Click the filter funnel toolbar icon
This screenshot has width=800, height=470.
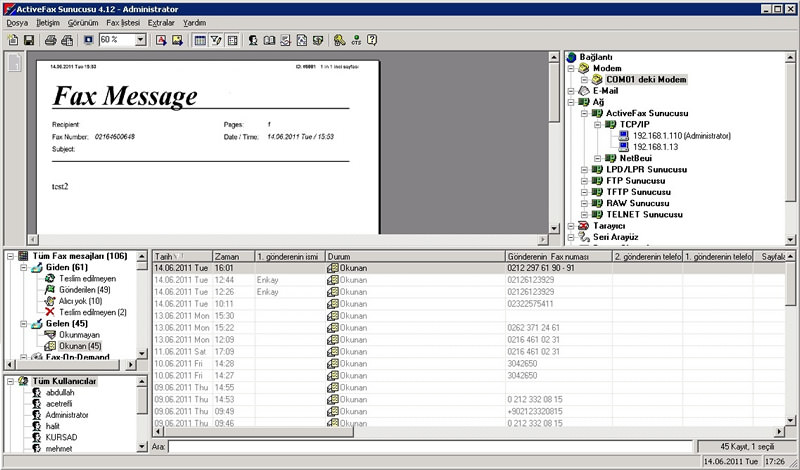(x=216, y=40)
